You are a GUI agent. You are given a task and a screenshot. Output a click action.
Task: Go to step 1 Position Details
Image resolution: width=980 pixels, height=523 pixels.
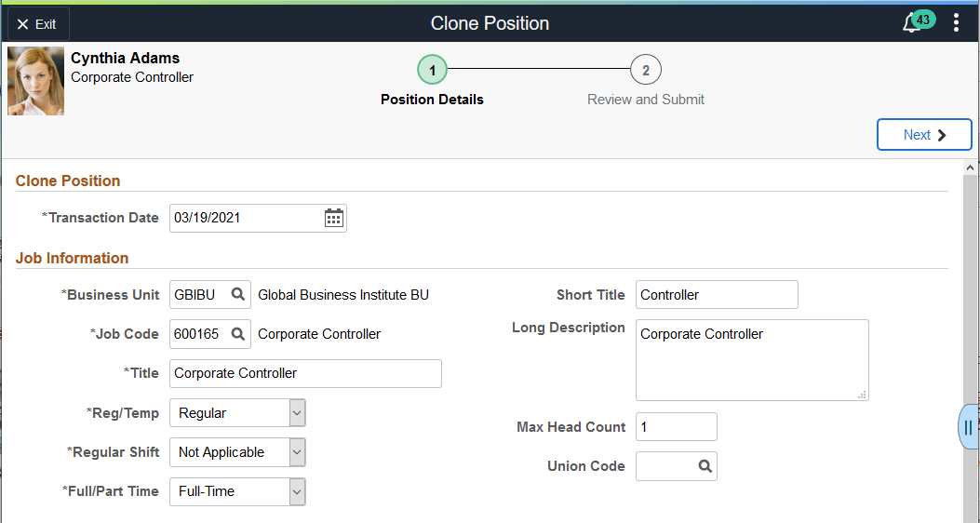tap(432, 70)
